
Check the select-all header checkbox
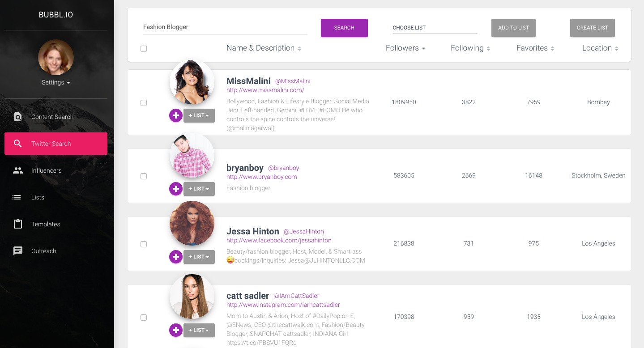pos(144,49)
